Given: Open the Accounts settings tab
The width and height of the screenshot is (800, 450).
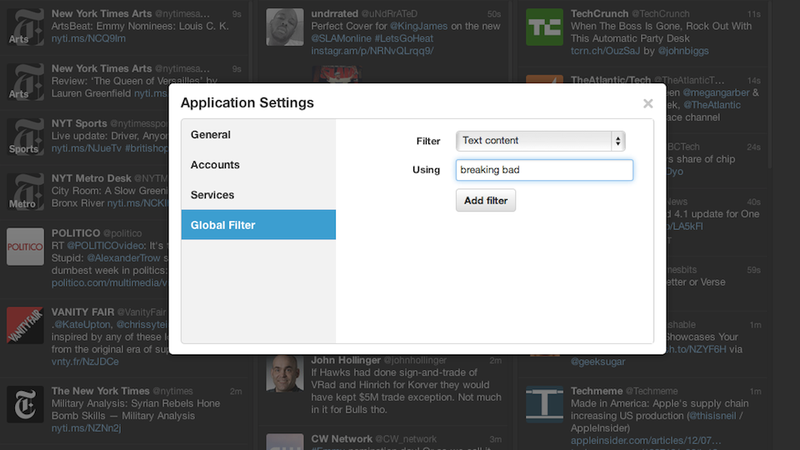Looking at the screenshot, I should 258,165.
